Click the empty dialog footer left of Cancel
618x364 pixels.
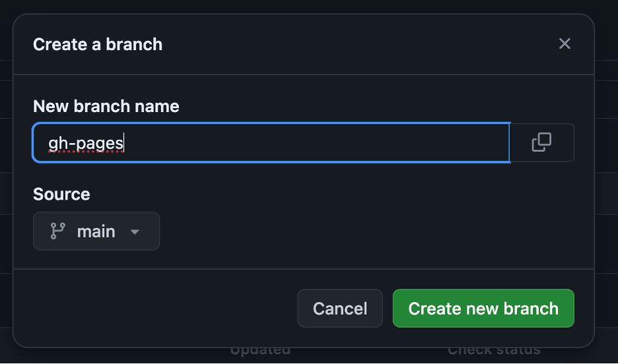tap(158, 309)
